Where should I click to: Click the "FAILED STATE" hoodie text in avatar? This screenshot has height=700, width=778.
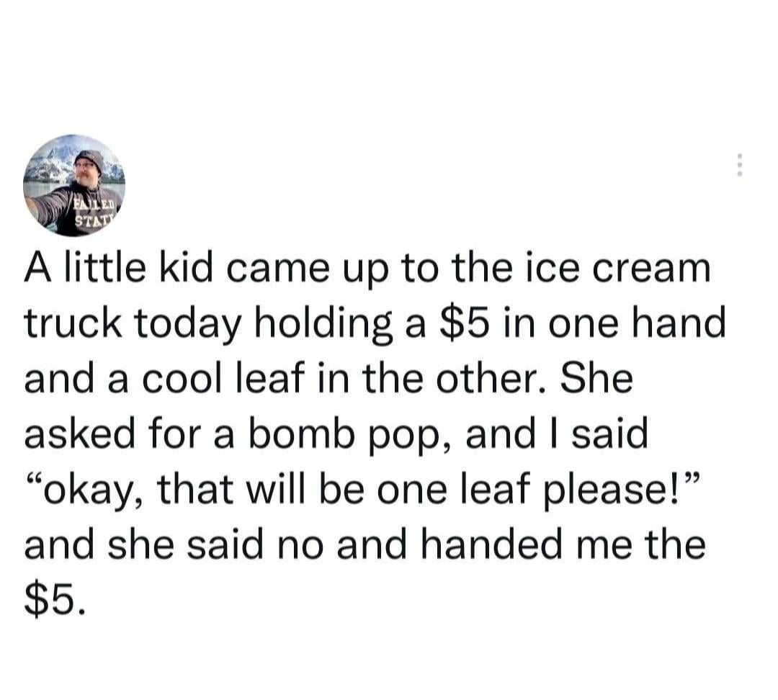click(x=95, y=212)
